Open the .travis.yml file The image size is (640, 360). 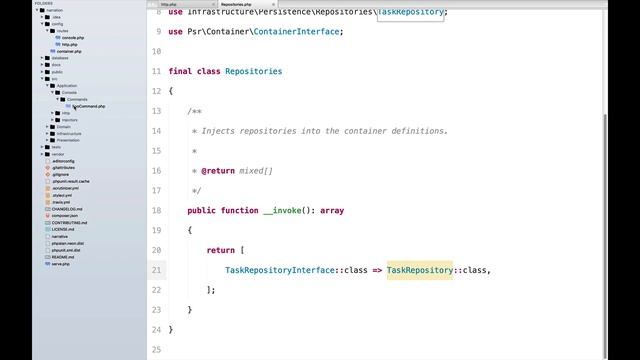(61, 202)
